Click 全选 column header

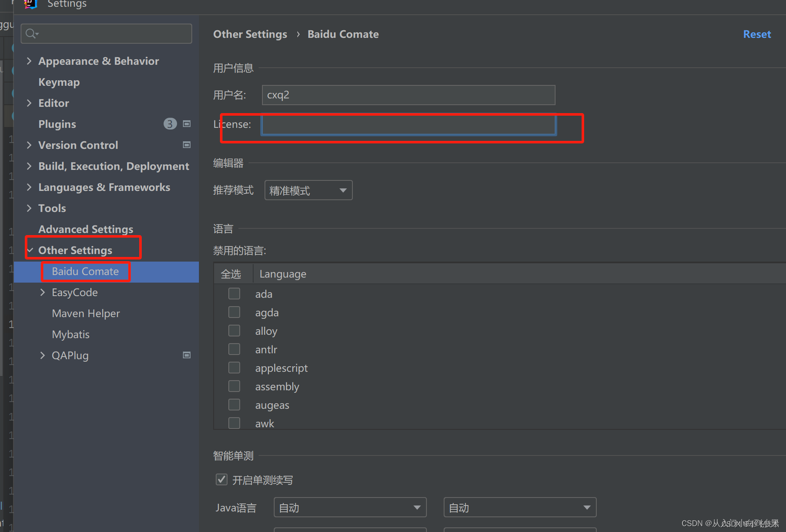click(x=231, y=274)
